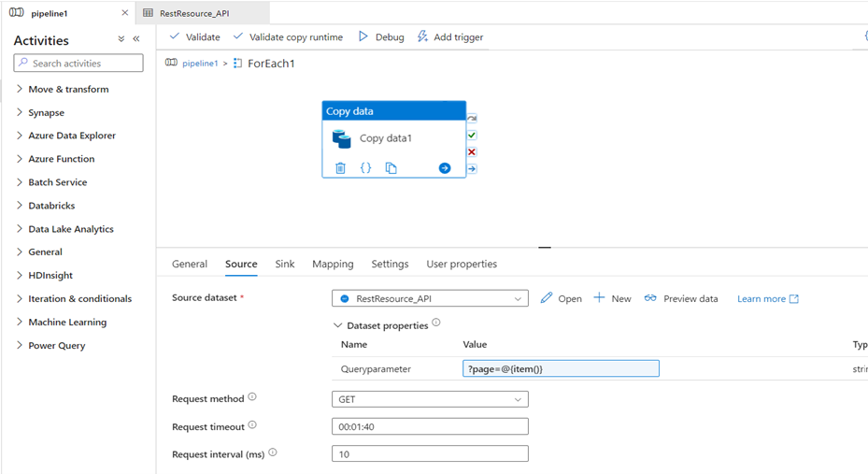The height and width of the screenshot is (474, 868).
Task: Click the Preview data button
Action: pyautogui.click(x=681, y=299)
